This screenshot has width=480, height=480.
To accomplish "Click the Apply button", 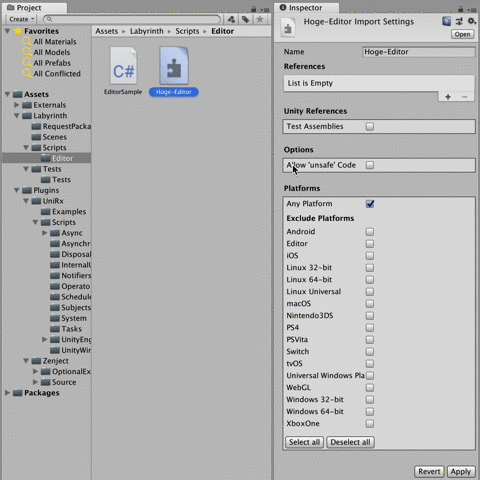I will [x=461, y=472].
